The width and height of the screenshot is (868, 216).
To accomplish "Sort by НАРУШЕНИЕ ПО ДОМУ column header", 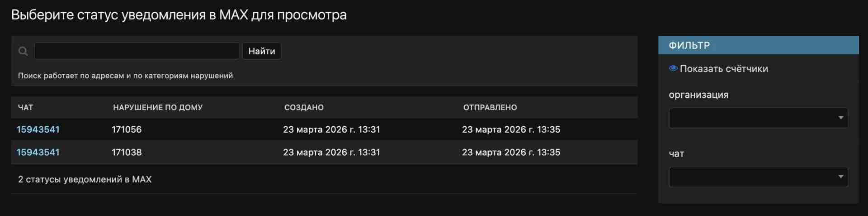I will (x=158, y=107).
